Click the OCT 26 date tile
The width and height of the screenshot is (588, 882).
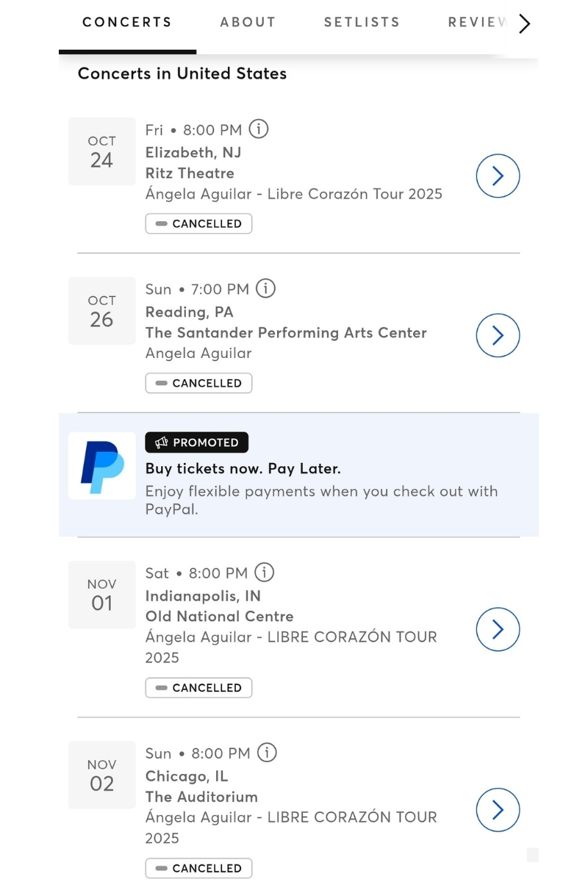point(101,311)
